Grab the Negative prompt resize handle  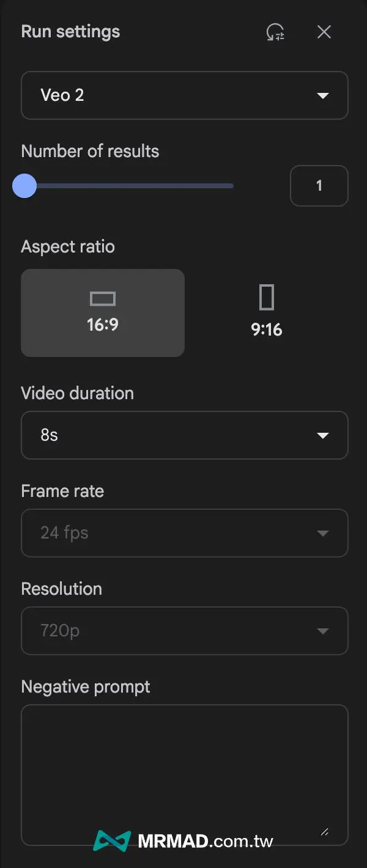(x=325, y=831)
